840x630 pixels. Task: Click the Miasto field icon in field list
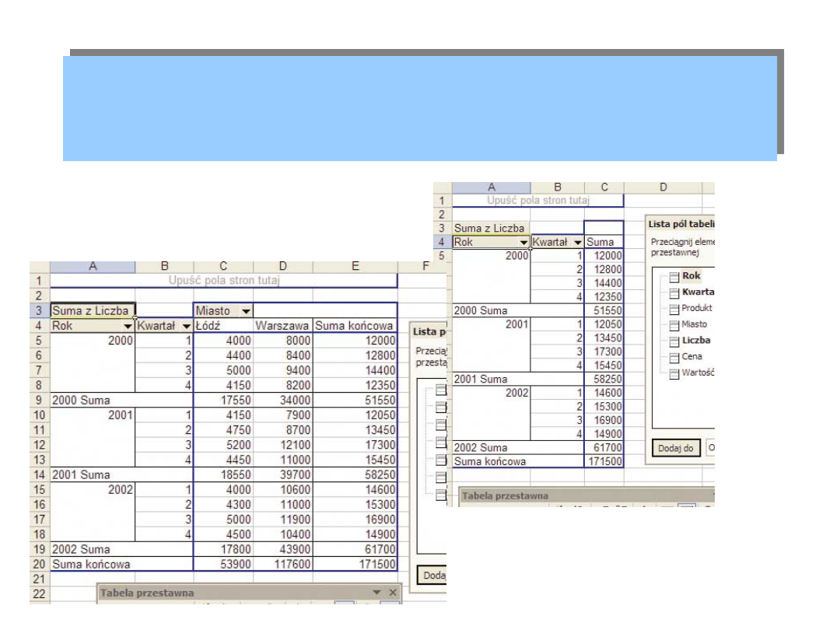pyautogui.click(x=674, y=325)
